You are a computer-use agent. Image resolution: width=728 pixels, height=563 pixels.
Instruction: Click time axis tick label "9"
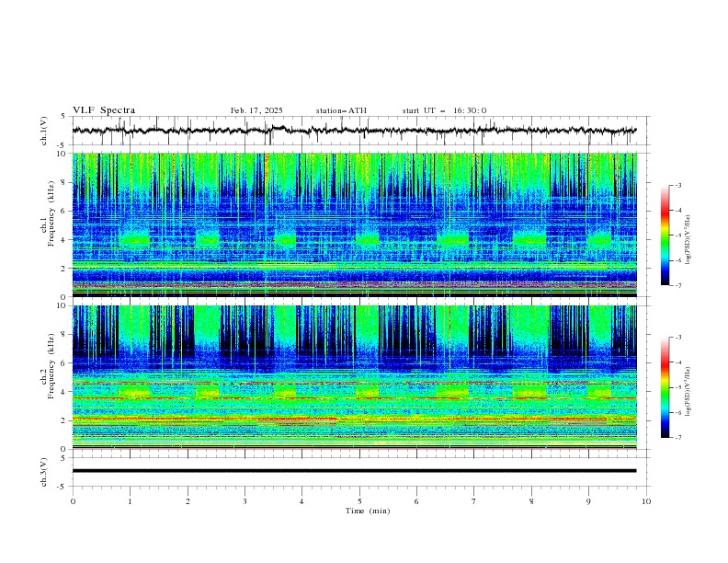pos(588,501)
